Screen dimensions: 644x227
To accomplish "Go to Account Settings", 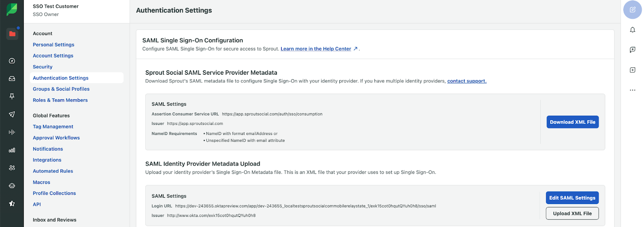I will tap(53, 56).
